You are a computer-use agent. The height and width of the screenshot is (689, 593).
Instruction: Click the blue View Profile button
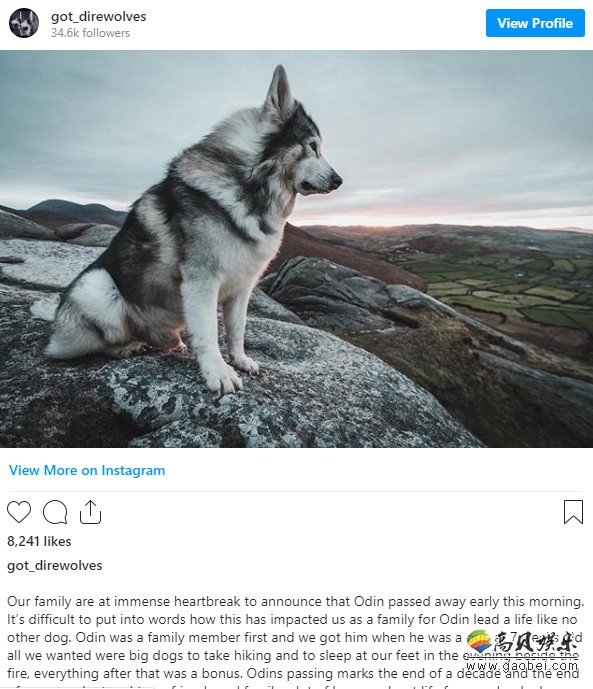pos(535,23)
